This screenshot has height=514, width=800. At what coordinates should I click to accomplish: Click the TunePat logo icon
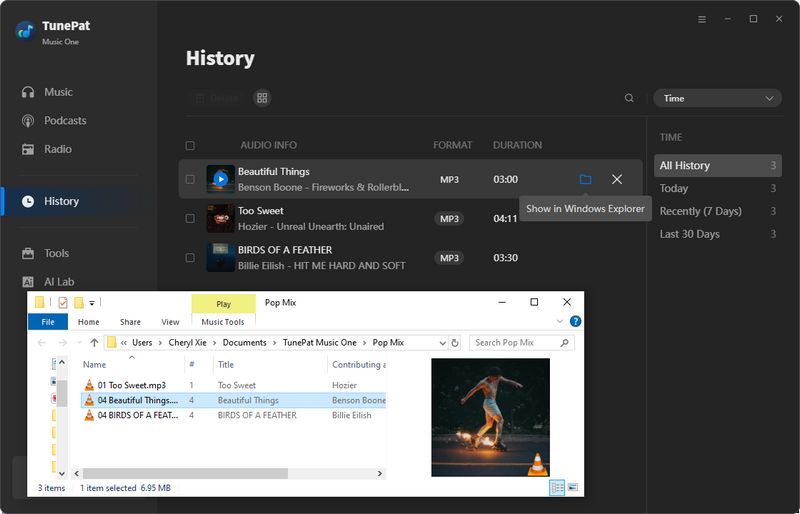(x=25, y=31)
